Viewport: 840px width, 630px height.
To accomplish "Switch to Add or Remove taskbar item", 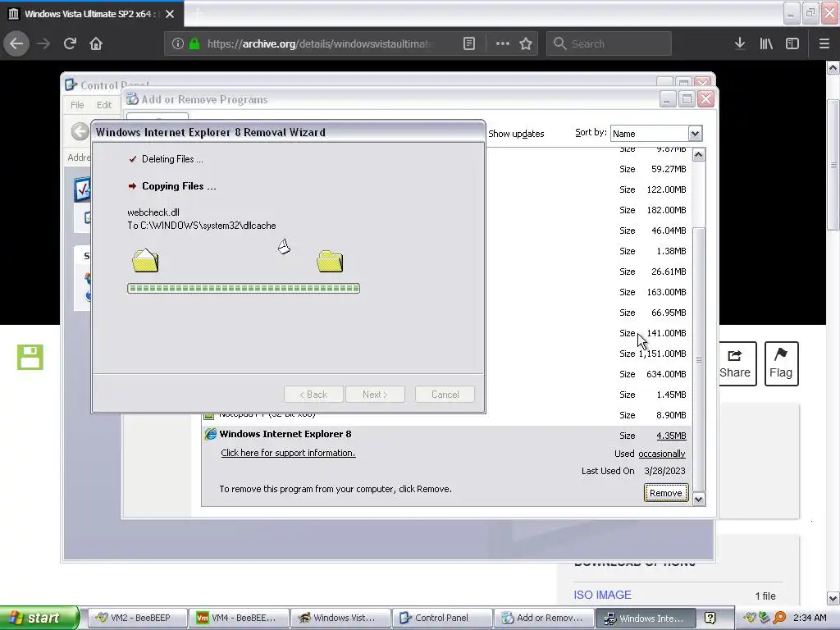I will click(545, 618).
